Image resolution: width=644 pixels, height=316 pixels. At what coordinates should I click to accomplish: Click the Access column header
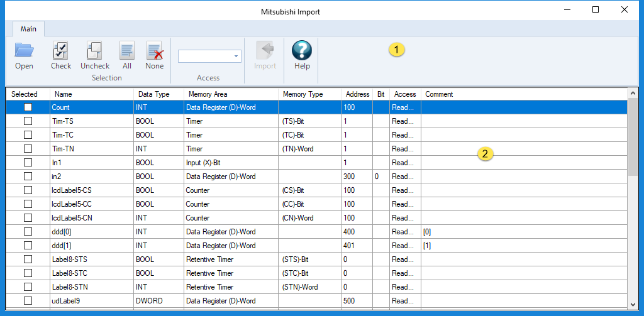coord(405,94)
